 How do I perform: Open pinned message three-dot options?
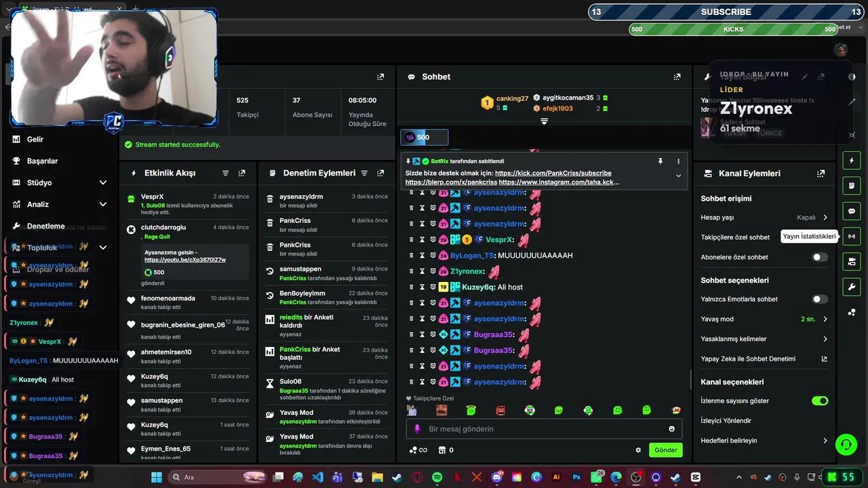[x=678, y=161]
